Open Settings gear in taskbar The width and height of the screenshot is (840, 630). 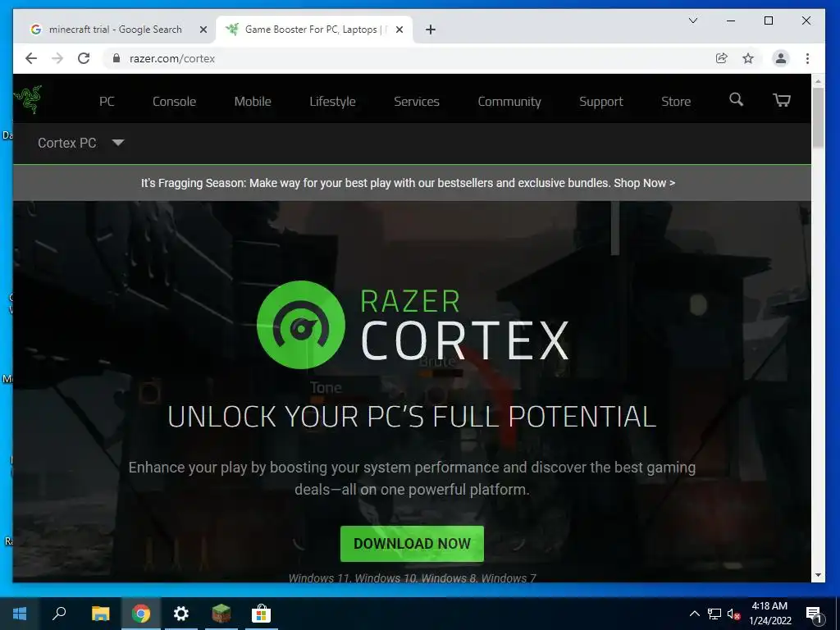click(181, 614)
